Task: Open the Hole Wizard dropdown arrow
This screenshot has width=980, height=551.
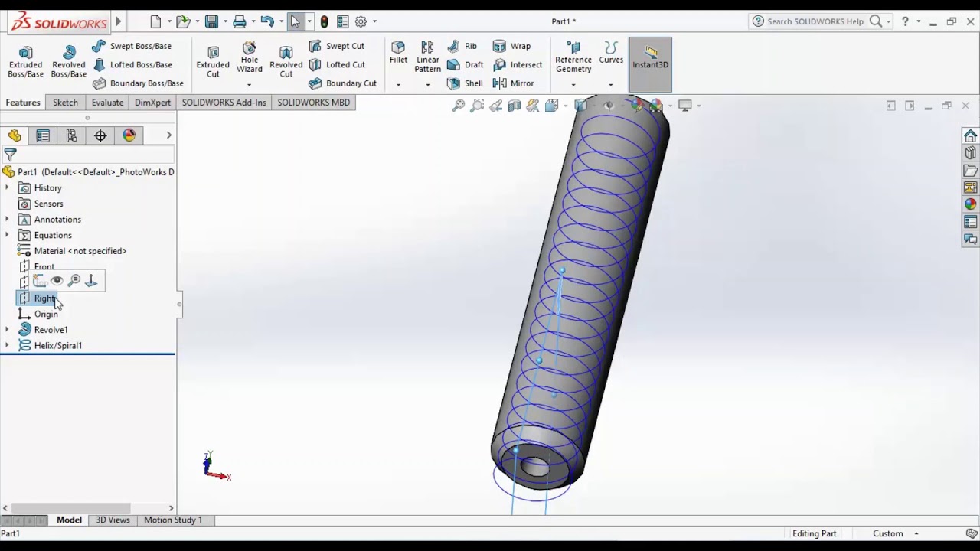Action: (249, 84)
